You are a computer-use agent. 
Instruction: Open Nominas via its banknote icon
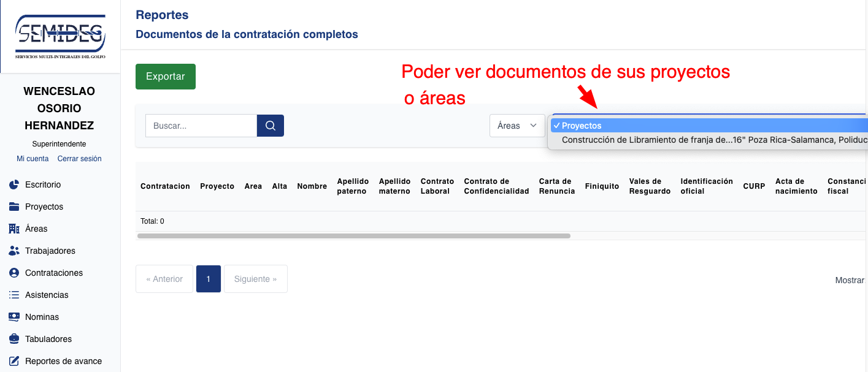click(14, 317)
